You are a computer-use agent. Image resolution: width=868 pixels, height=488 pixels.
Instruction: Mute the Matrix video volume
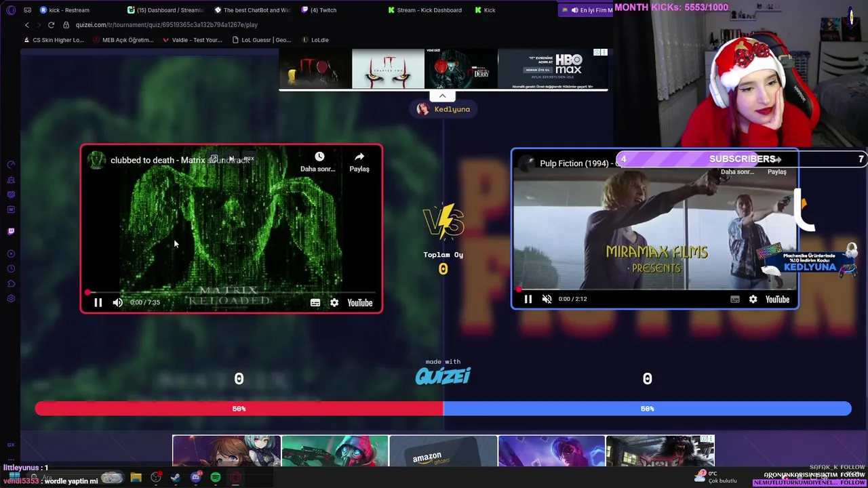(x=117, y=303)
